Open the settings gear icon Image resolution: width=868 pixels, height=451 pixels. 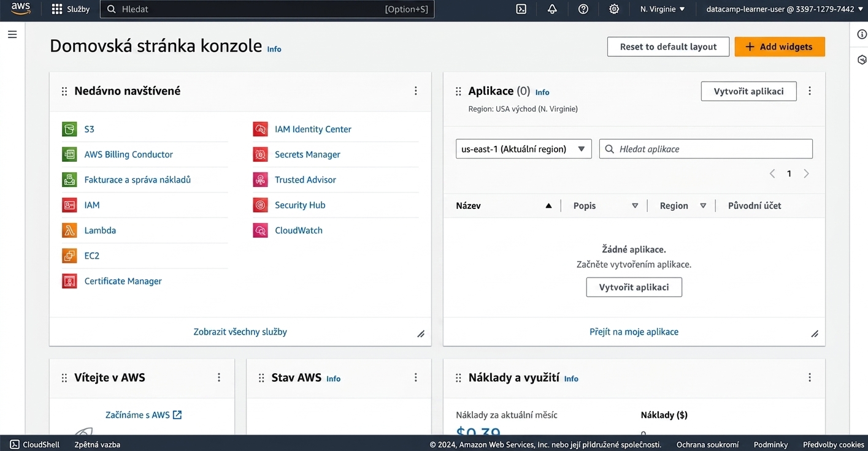614,9
